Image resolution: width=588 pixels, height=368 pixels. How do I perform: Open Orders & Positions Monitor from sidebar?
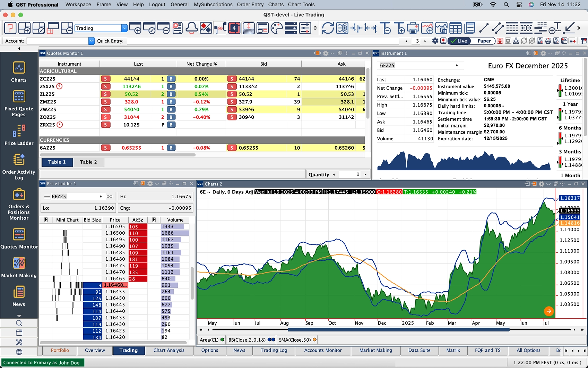(19, 204)
